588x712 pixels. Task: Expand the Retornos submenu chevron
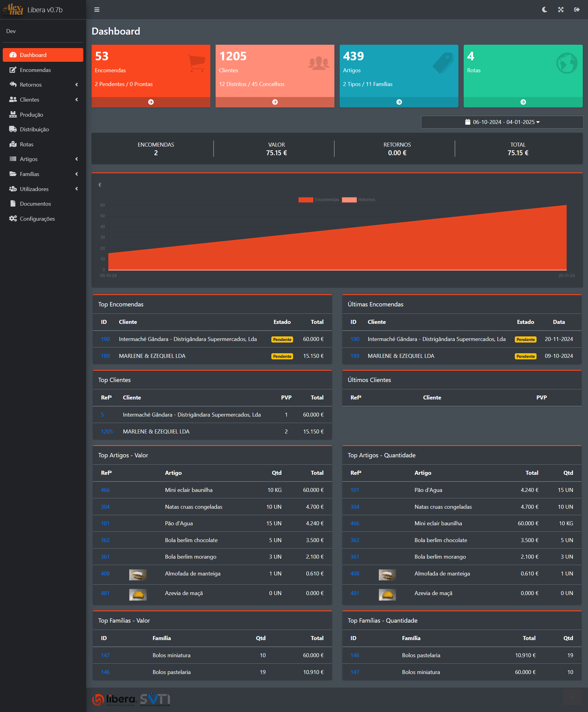click(x=77, y=85)
